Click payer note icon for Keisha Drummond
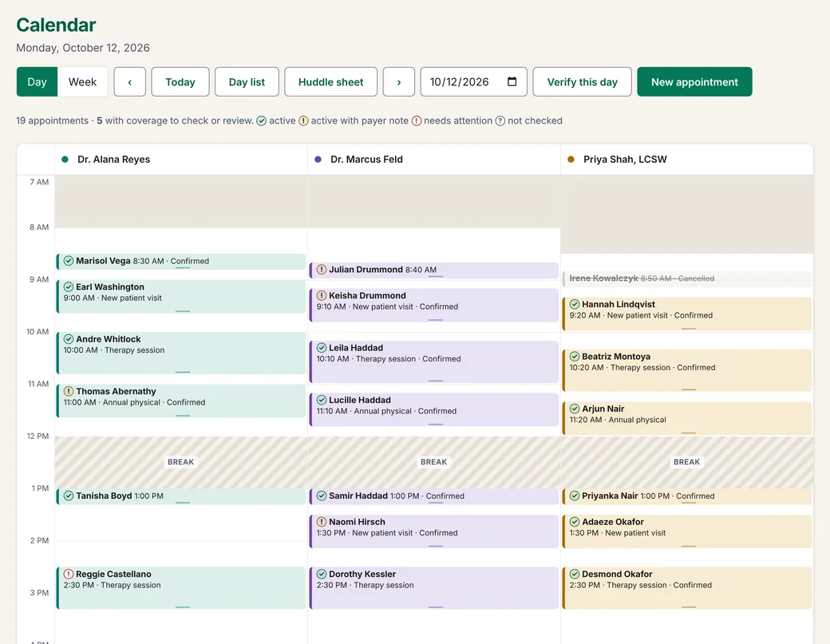 coord(322,296)
